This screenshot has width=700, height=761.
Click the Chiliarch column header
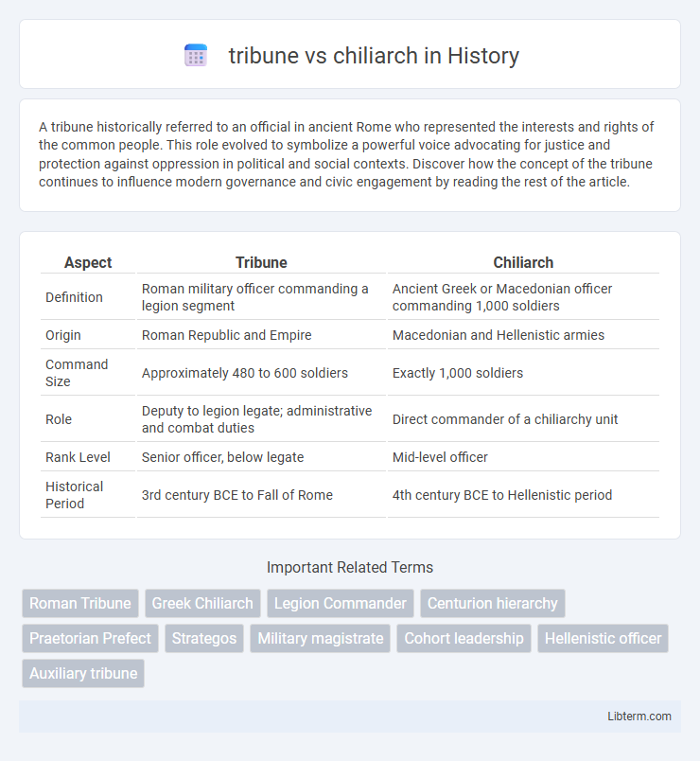[x=523, y=262]
